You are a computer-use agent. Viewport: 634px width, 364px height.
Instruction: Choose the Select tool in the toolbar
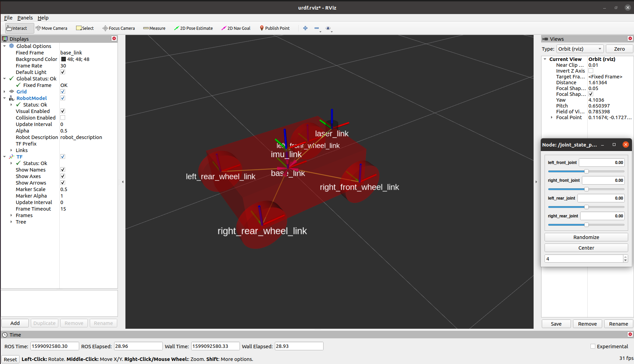pos(85,28)
